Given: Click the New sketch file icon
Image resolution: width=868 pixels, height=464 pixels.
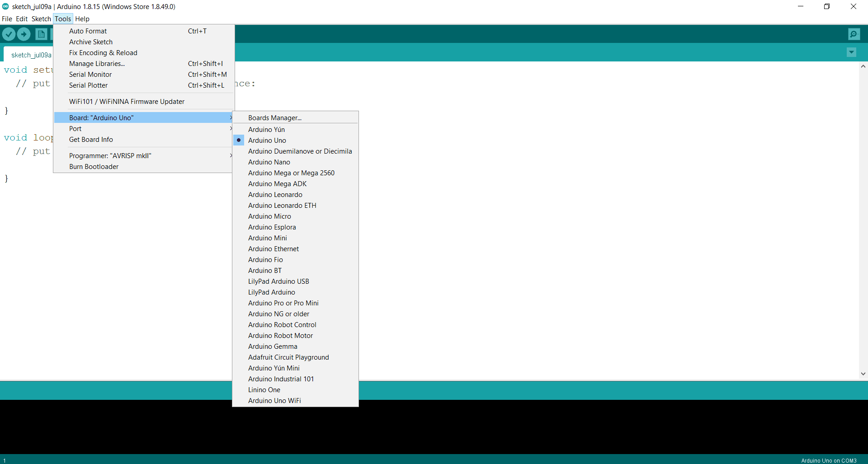Looking at the screenshot, I should (41, 34).
